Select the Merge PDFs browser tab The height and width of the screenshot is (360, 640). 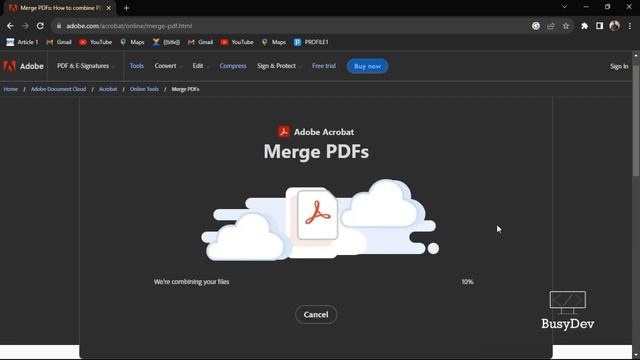tap(60, 8)
